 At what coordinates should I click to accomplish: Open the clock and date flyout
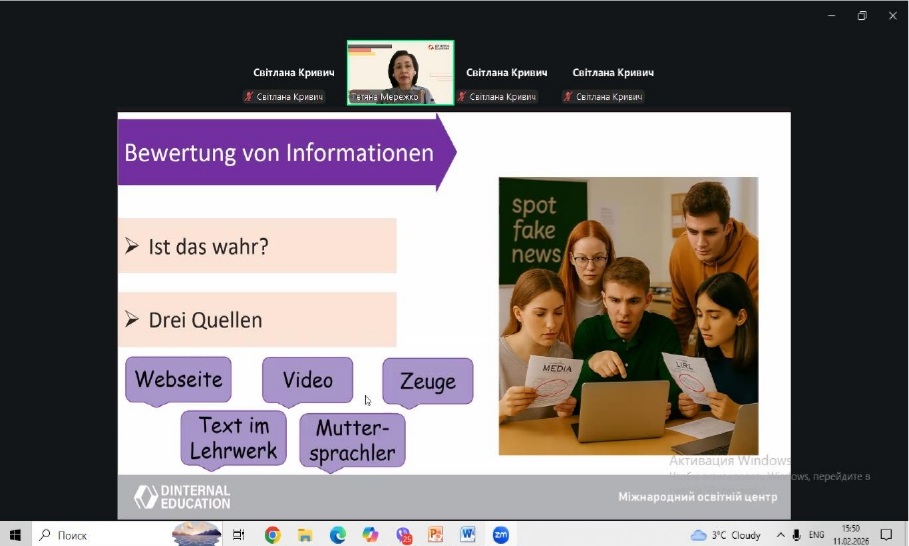(850, 535)
